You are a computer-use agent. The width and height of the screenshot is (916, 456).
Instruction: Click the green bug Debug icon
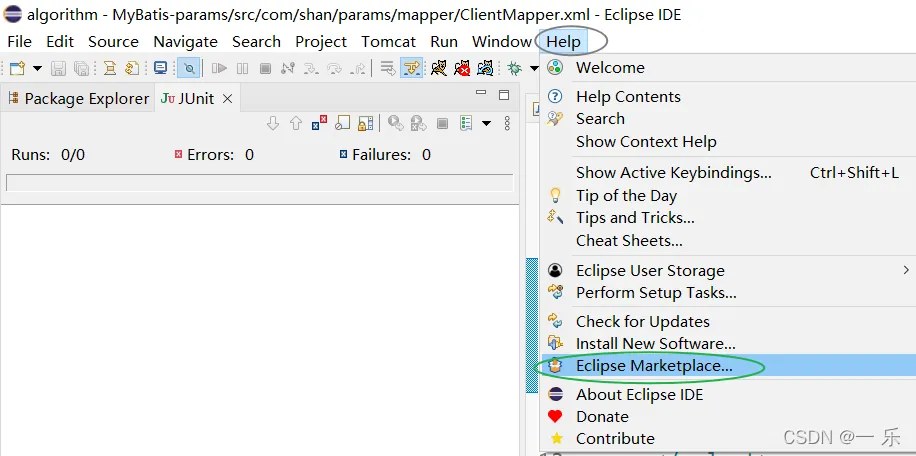point(515,68)
